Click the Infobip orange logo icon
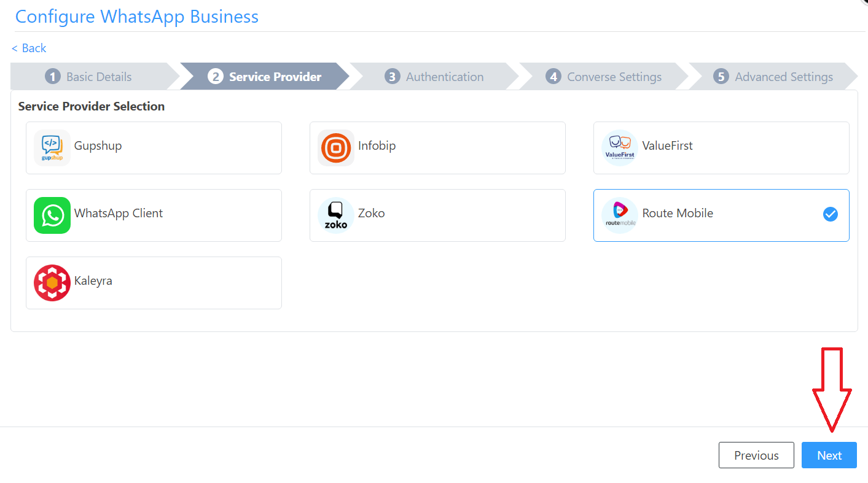The image size is (868, 483). click(x=336, y=148)
